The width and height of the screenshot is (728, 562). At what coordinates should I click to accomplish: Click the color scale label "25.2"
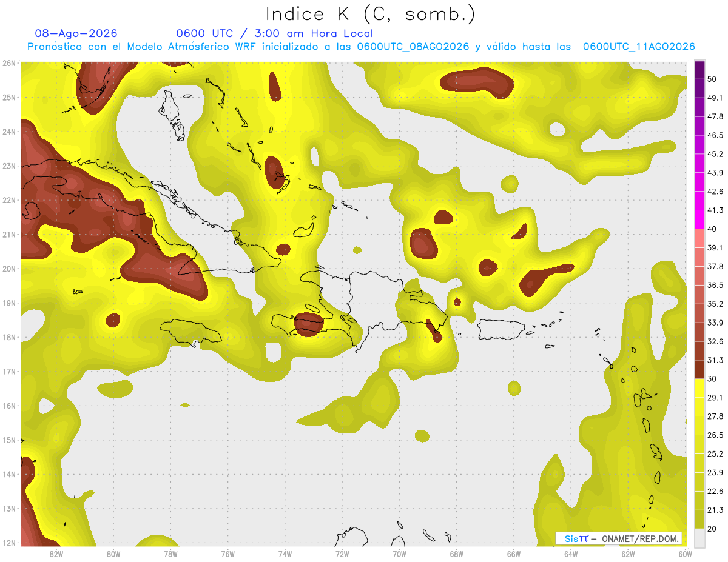pos(715,454)
